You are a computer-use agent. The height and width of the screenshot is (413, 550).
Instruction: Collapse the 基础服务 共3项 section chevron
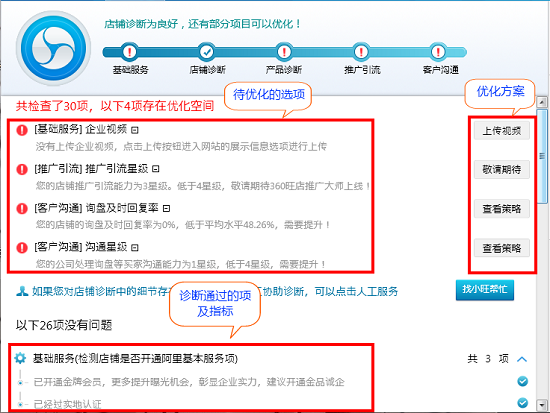coord(522,359)
